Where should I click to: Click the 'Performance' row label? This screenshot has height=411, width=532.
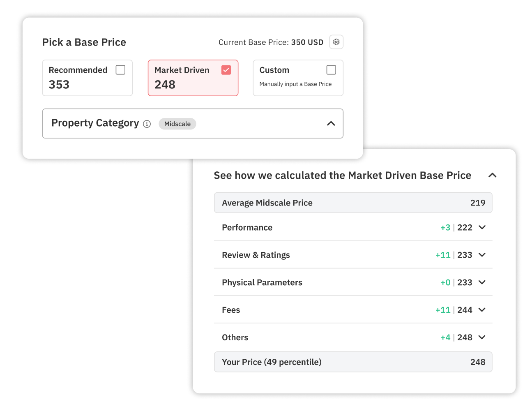(247, 228)
